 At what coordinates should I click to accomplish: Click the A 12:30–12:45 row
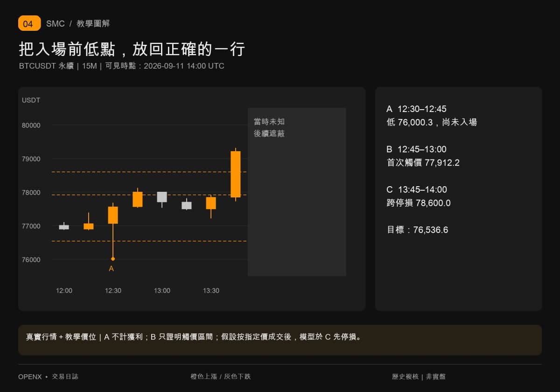416,109
